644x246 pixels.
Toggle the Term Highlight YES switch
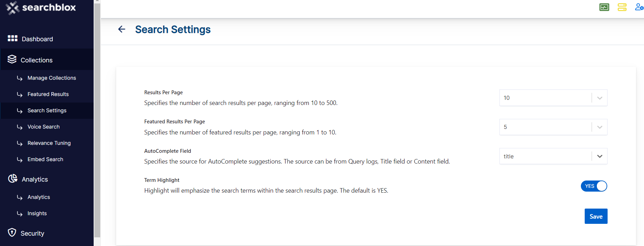[594, 186]
